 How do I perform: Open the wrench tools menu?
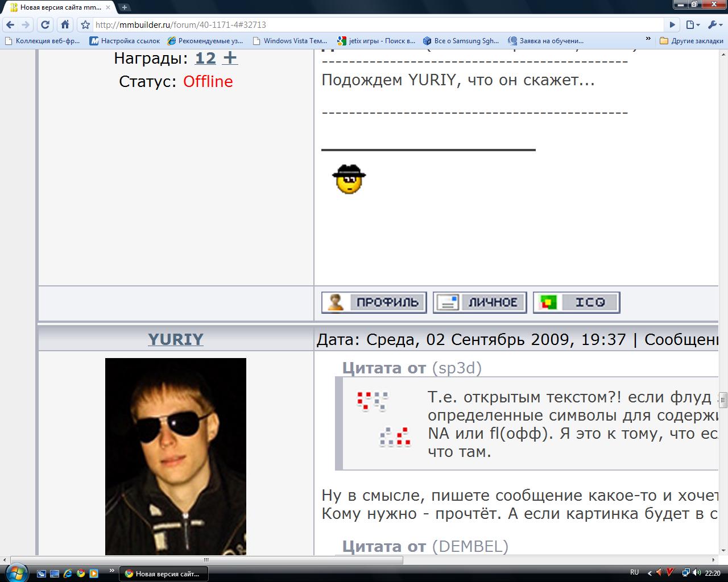pyautogui.click(x=714, y=24)
